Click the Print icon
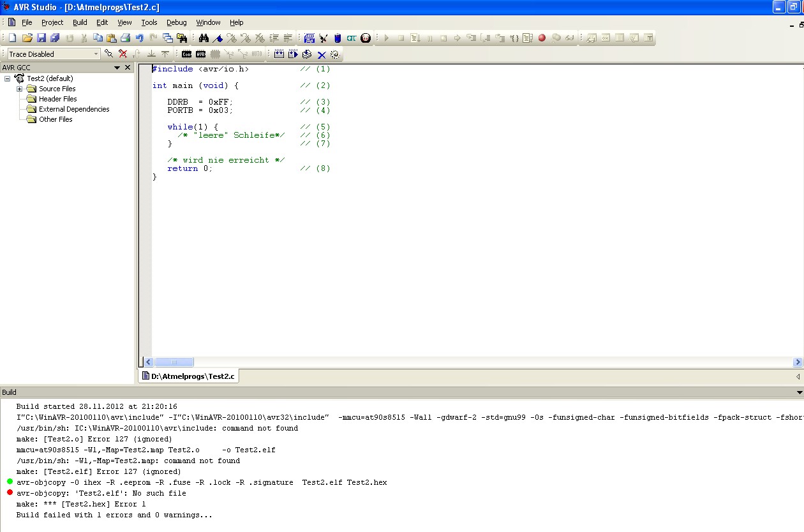804x532 pixels. tap(125, 38)
